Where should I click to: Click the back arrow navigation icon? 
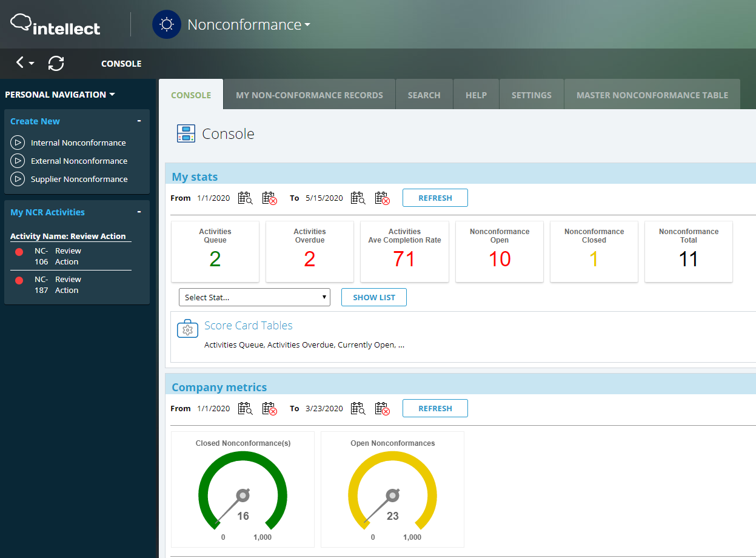[21, 62]
